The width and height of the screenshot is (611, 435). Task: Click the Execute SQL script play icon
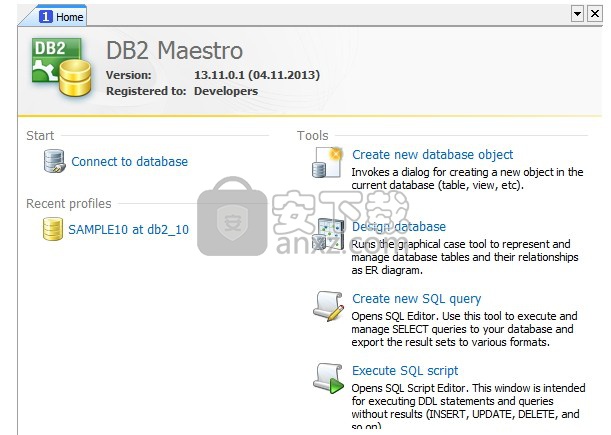(x=328, y=378)
